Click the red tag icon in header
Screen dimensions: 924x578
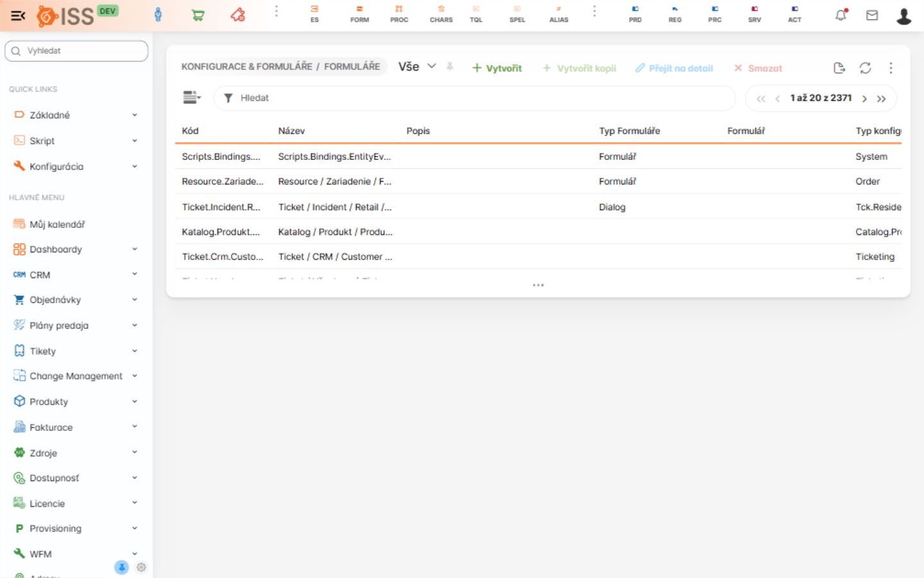point(238,15)
